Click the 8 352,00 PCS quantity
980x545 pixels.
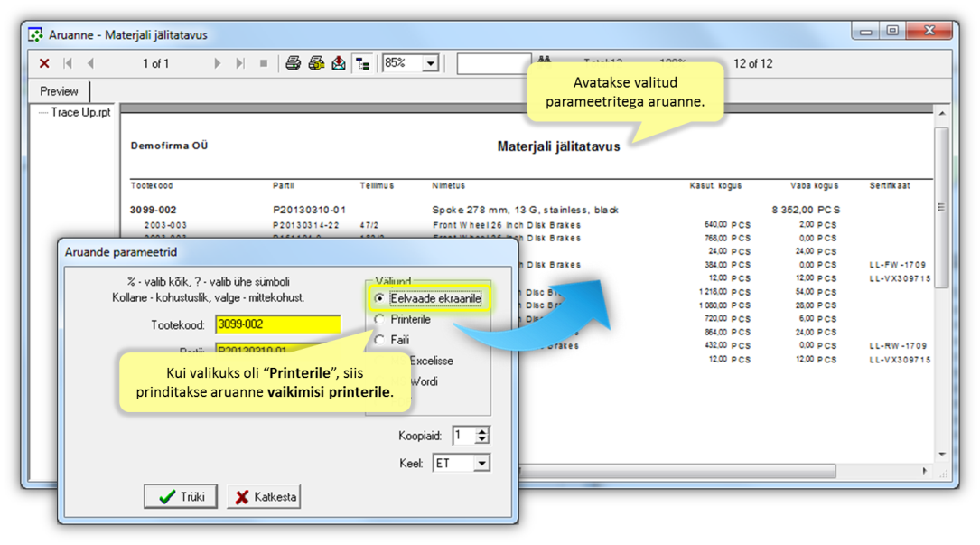click(806, 210)
